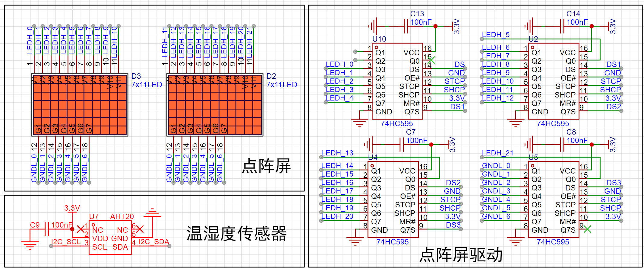Click the 点阵屏 title text

tap(266, 166)
